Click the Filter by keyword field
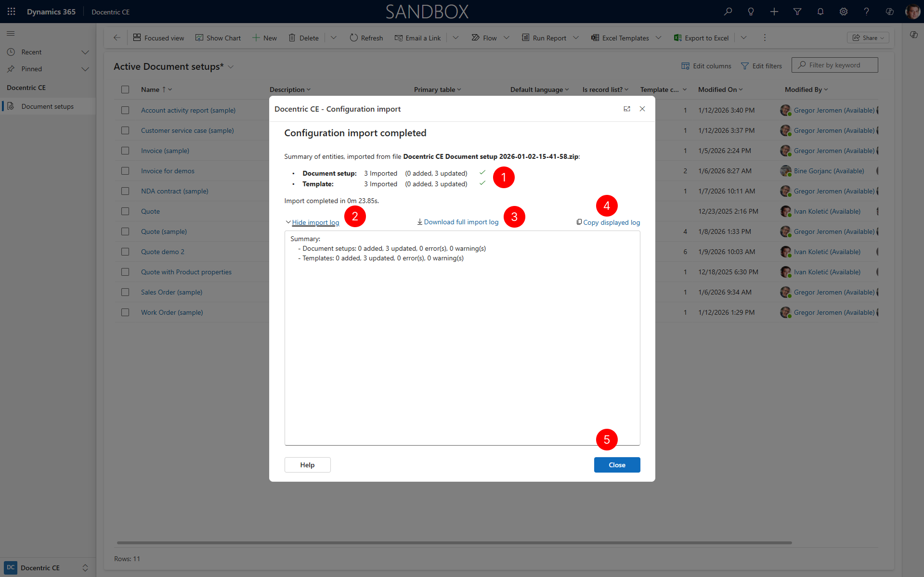924x577 pixels. point(834,65)
